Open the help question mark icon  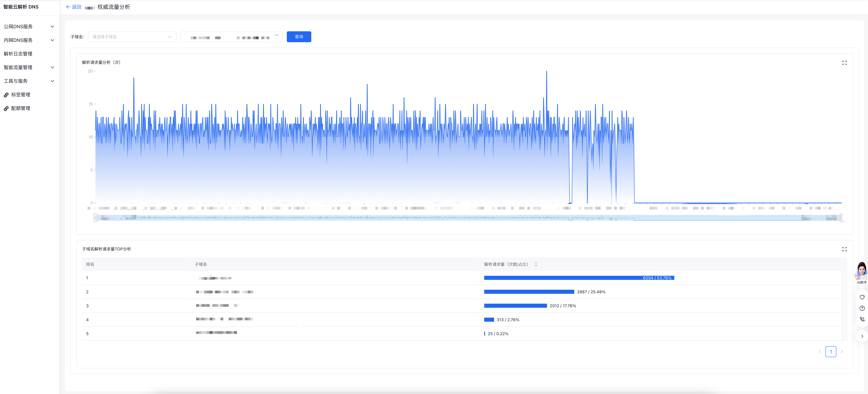[862, 308]
